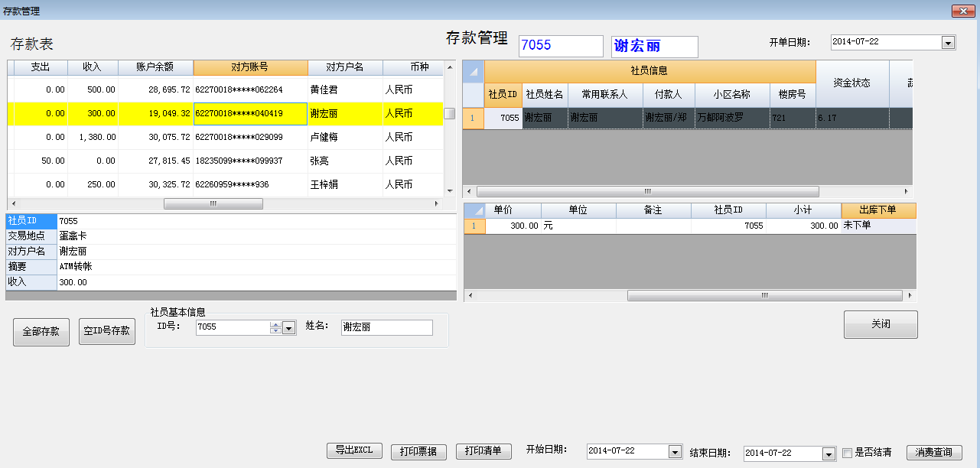
Task: Click balance cell 30,075.72
Action: click(156, 137)
